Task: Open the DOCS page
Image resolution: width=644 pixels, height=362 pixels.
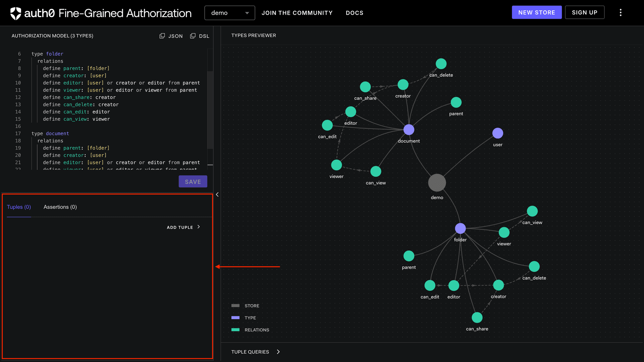Action: tap(355, 13)
